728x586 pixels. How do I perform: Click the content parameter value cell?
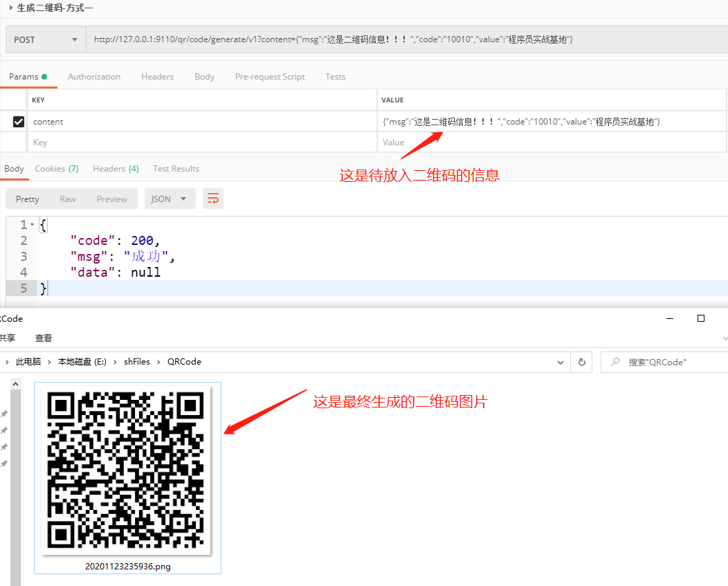[x=552, y=122]
